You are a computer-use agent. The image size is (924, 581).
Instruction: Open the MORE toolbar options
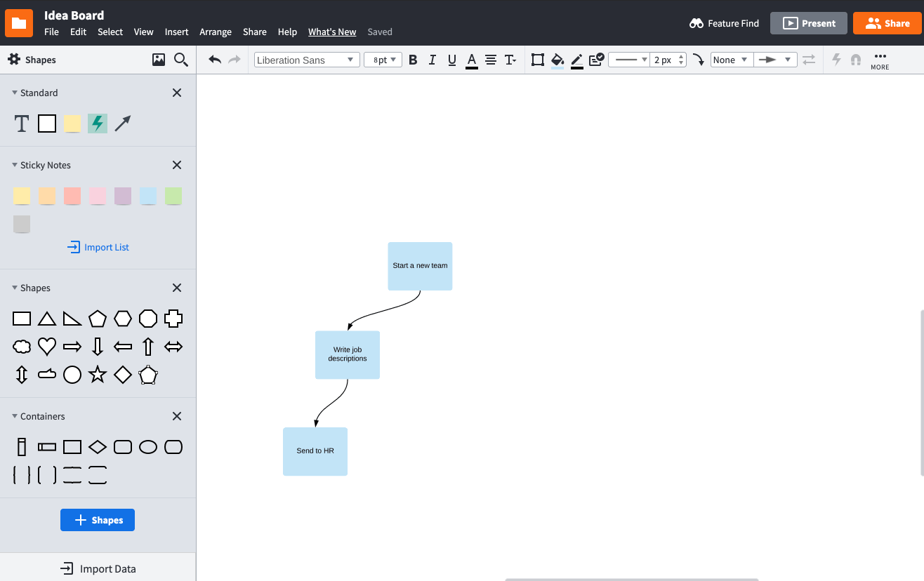880,60
